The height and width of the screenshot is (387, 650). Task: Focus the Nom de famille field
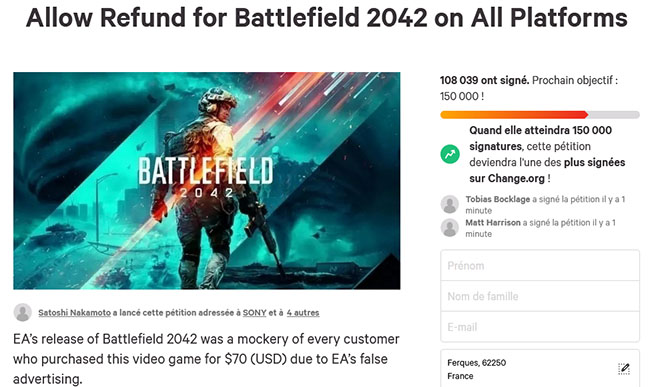(540, 296)
